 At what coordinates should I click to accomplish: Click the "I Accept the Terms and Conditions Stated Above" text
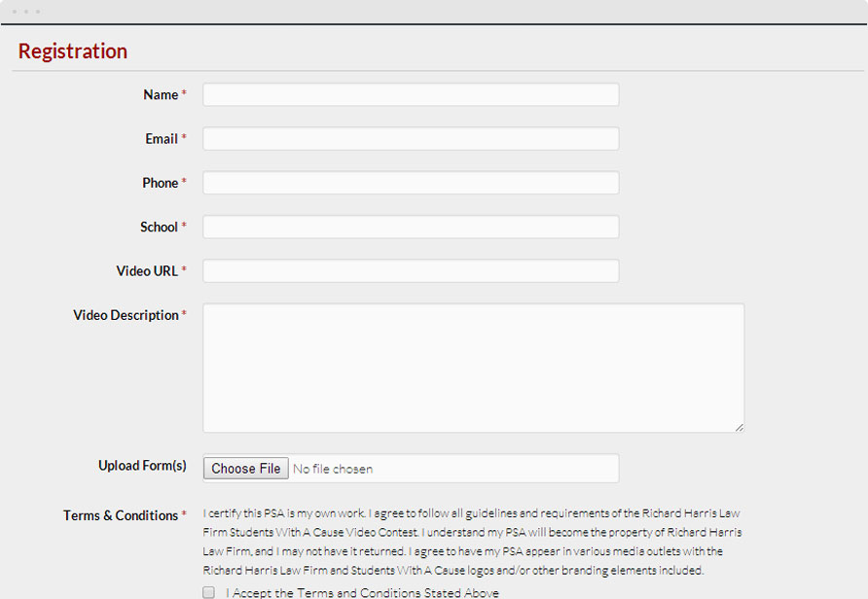tap(363, 593)
